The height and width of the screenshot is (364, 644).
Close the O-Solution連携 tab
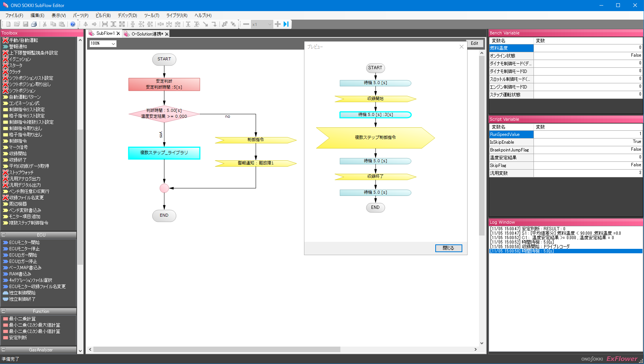(167, 34)
